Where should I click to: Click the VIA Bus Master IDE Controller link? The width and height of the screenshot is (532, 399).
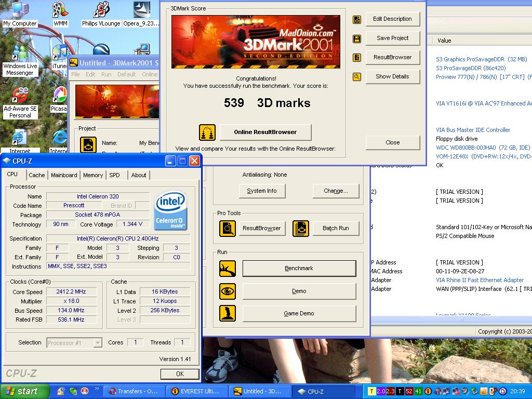click(x=473, y=130)
